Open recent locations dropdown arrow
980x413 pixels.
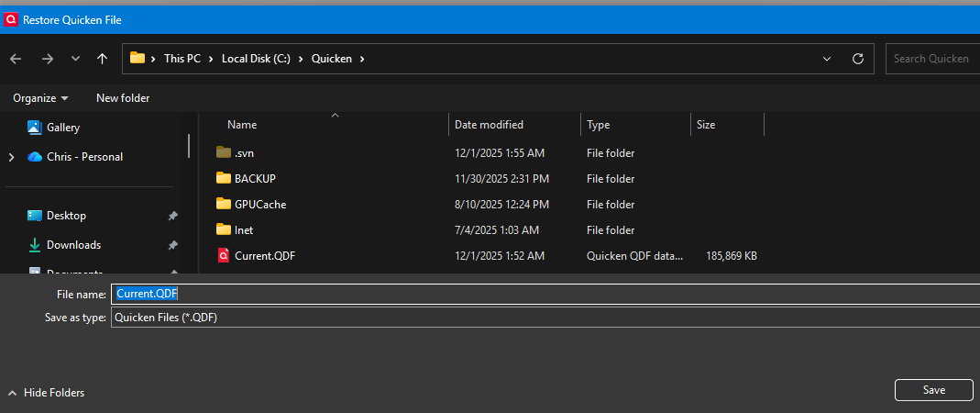(75, 59)
